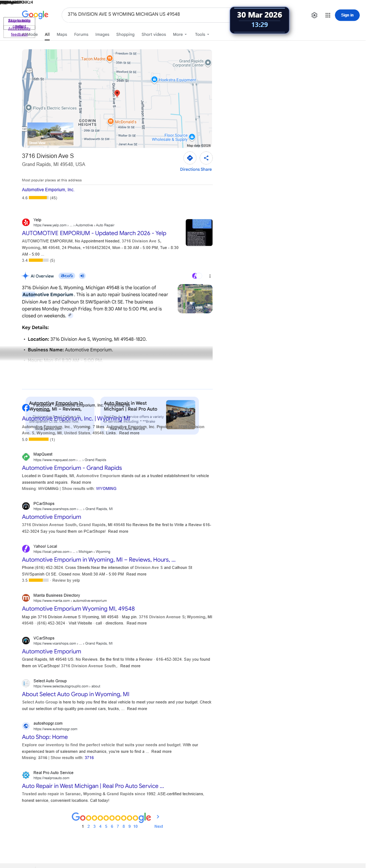Play AI Overview audio with speaker icon
Image resolution: width=370 pixels, height=868 pixels.
coord(82,276)
